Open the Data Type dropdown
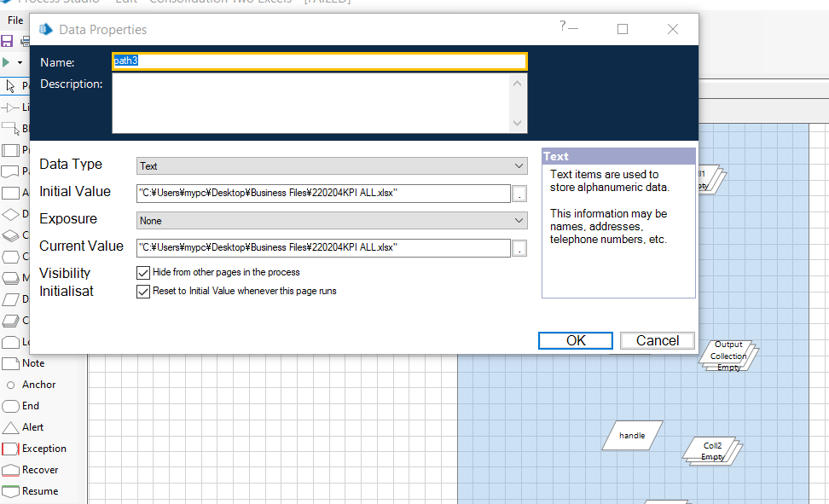 coord(332,166)
